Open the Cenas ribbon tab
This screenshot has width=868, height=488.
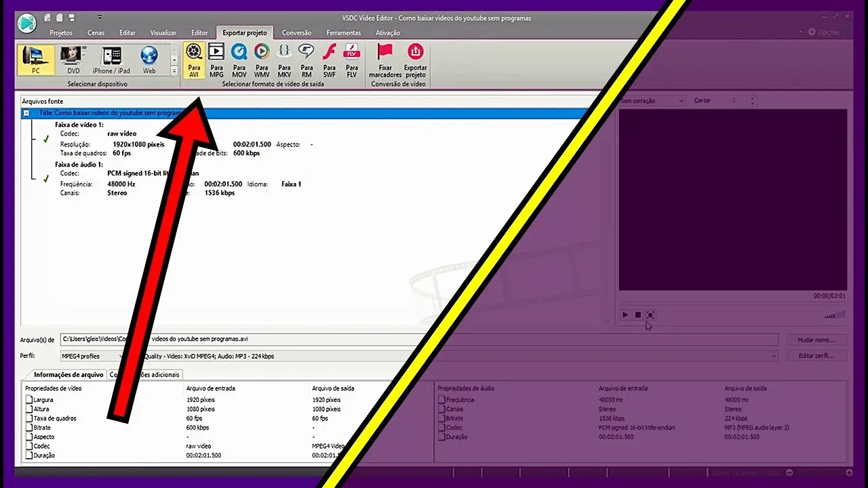96,33
